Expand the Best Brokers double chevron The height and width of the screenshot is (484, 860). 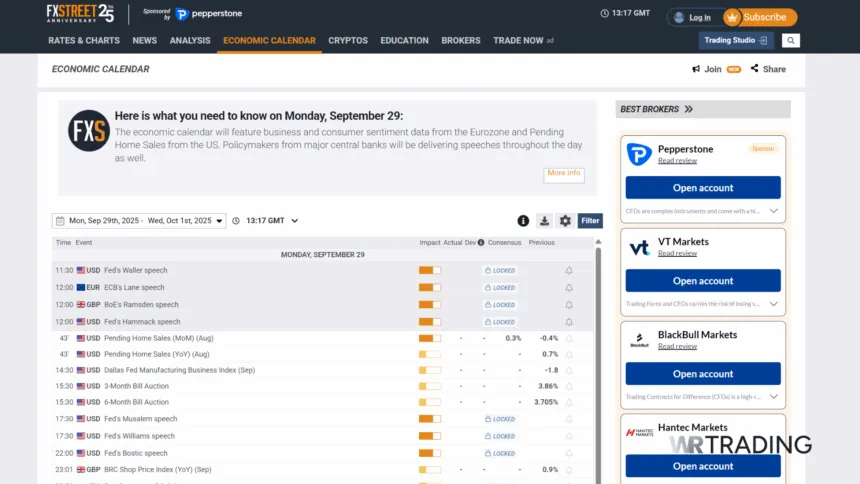click(688, 109)
